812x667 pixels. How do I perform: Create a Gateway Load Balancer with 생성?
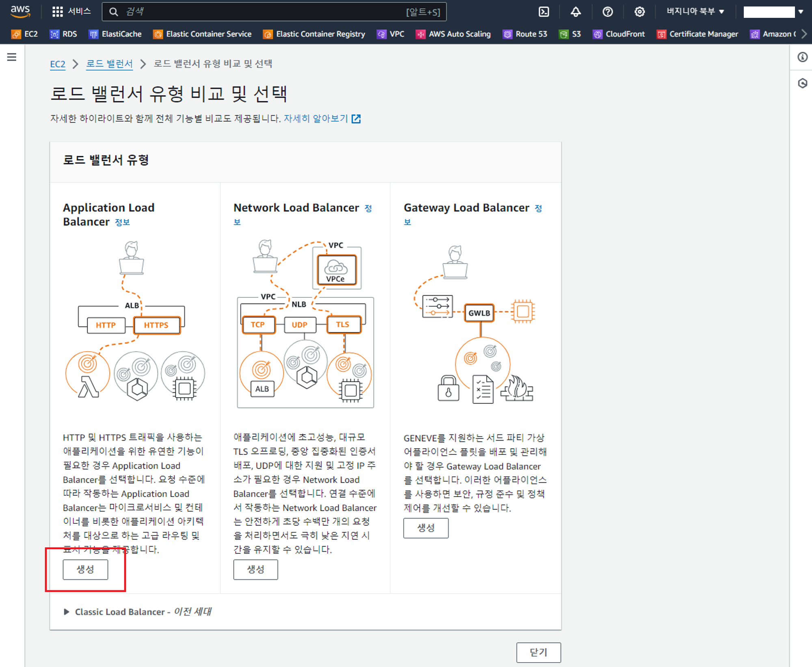click(425, 528)
